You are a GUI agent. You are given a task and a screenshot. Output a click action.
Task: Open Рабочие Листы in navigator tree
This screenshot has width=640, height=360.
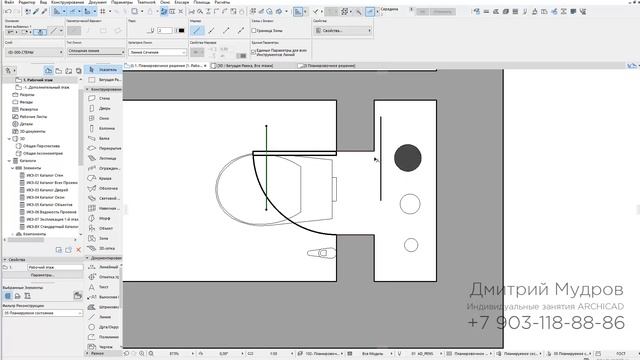33,117
